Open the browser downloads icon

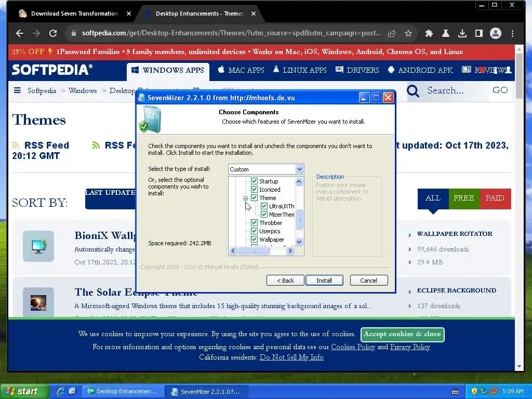[x=462, y=33]
